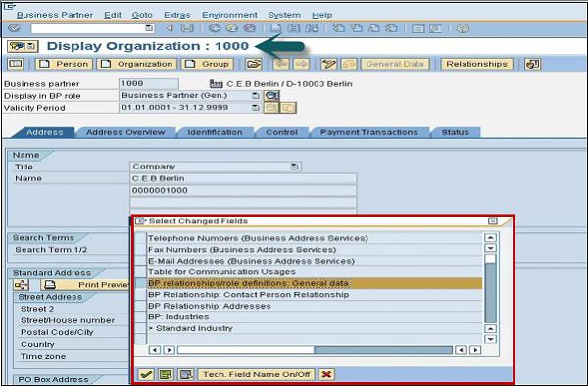Click the Find Next icon

(x=312, y=28)
